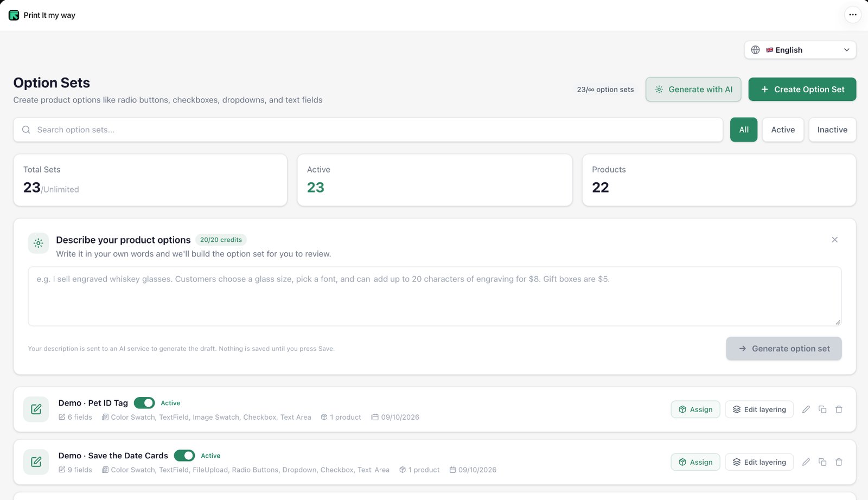Click Generate option set button

tap(784, 349)
